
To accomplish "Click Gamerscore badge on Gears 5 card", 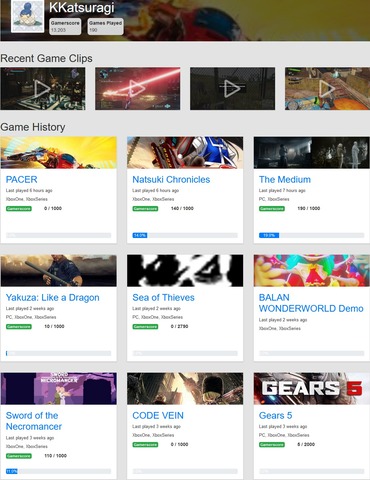I will pos(272,445).
